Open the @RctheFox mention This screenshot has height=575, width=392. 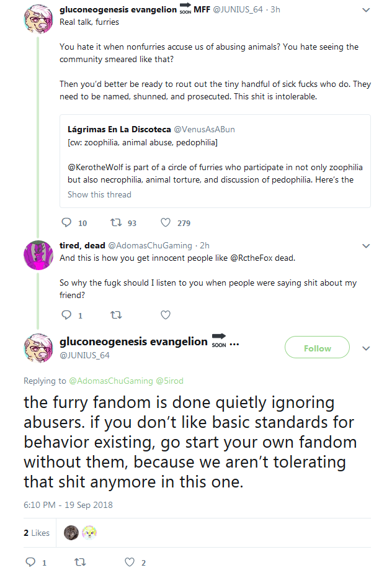pos(251,258)
